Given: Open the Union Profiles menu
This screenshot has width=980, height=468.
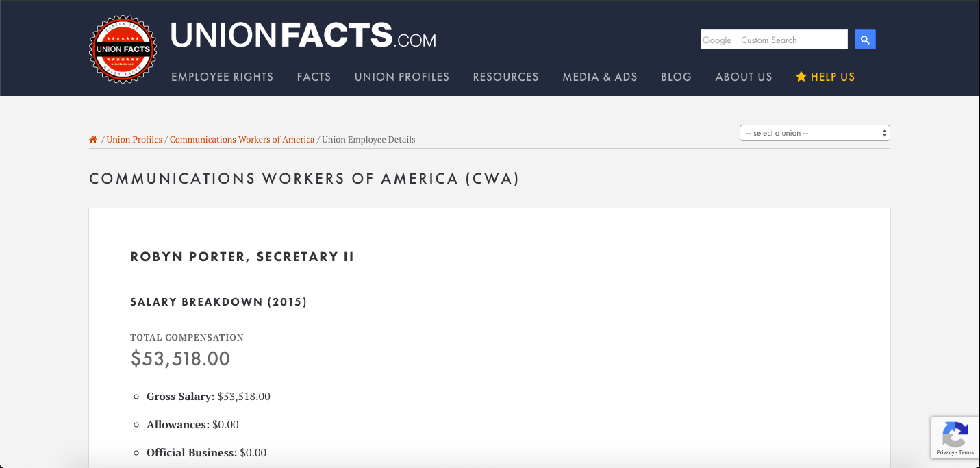Looking at the screenshot, I should [x=402, y=77].
